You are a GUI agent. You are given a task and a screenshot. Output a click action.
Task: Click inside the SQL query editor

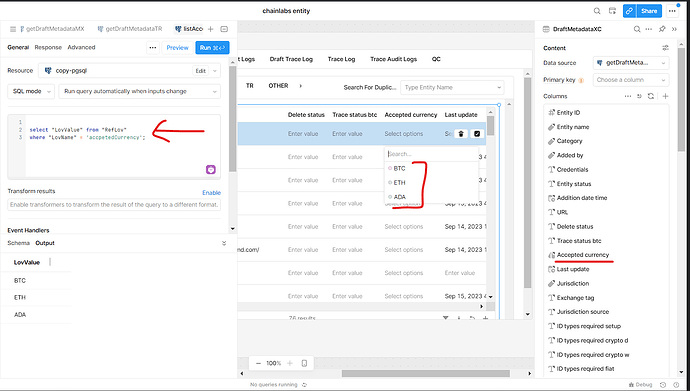coord(114,146)
